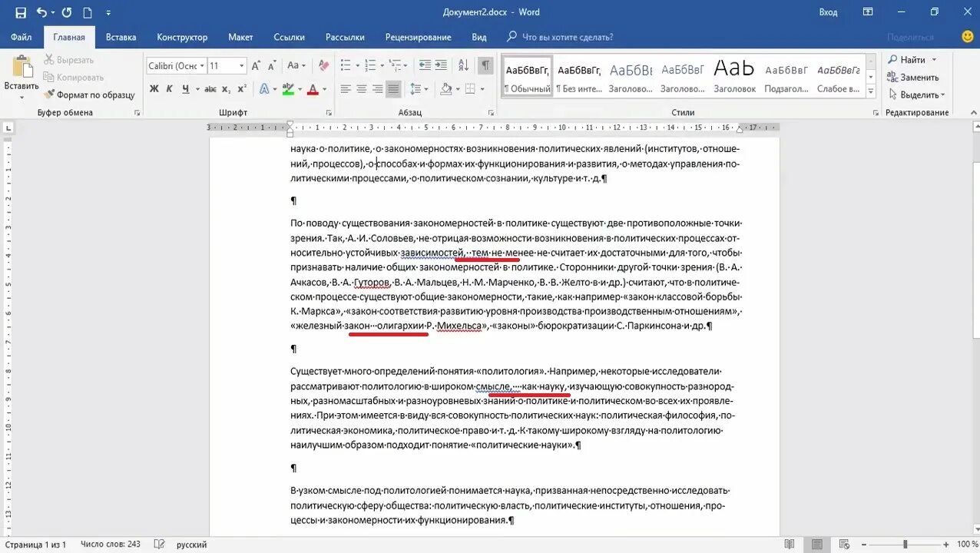Open the font color dropdown arrow
This screenshot has width=980, height=553.
click(x=323, y=90)
